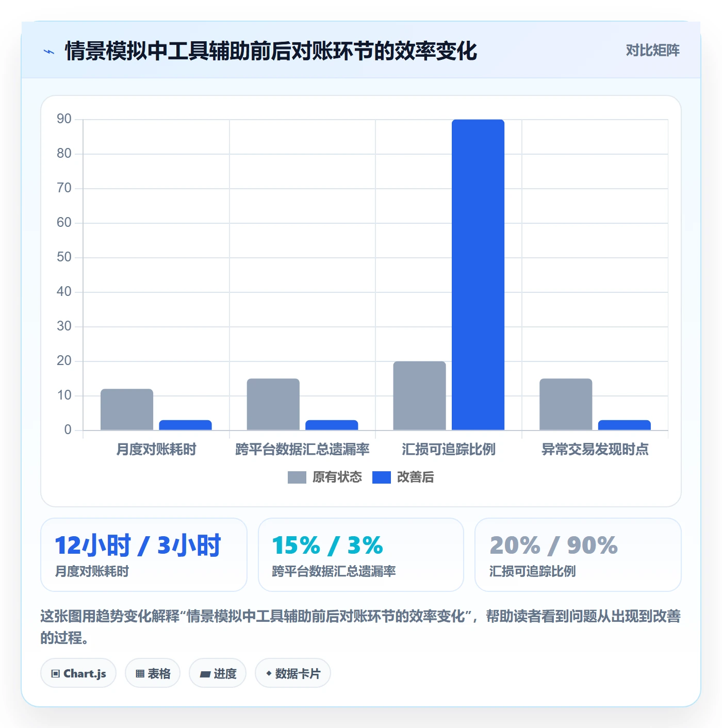Image resolution: width=722 pixels, height=728 pixels.
Task: Click the 汇损可追踪比例 x-axis label
Action: point(449,450)
